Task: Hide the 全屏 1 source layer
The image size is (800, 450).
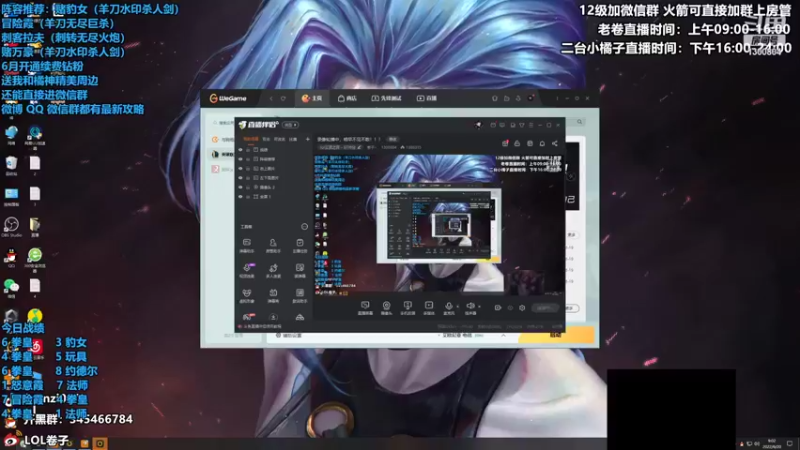Action: 240,196
